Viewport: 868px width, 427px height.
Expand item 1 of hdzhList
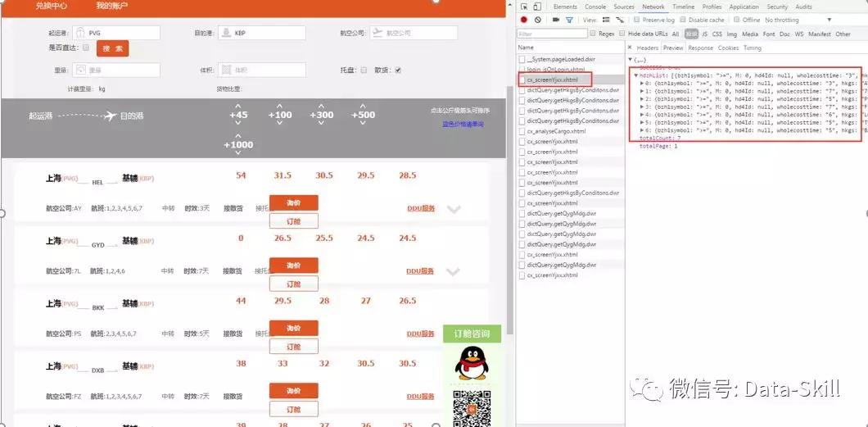pos(642,91)
